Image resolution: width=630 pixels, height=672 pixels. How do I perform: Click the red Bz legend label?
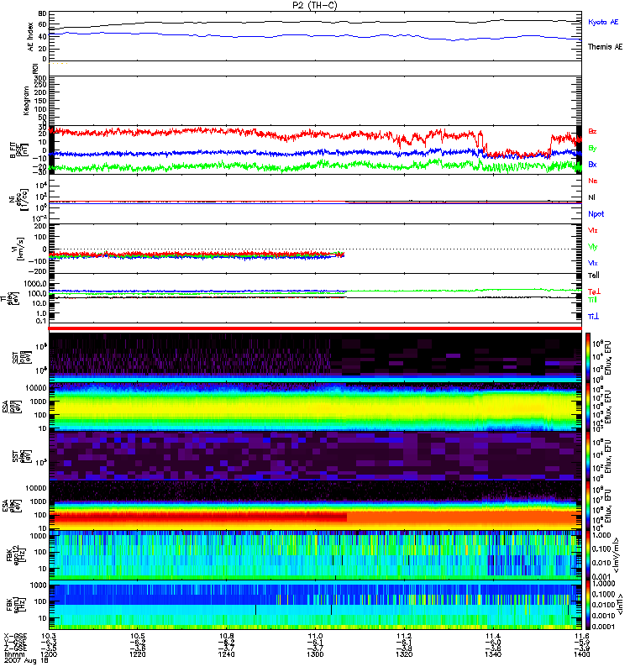(x=592, y=131)
